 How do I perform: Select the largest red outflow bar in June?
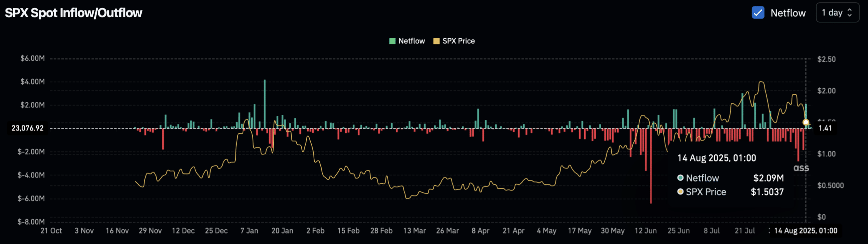pyautogui.click(x=651, y=166)
